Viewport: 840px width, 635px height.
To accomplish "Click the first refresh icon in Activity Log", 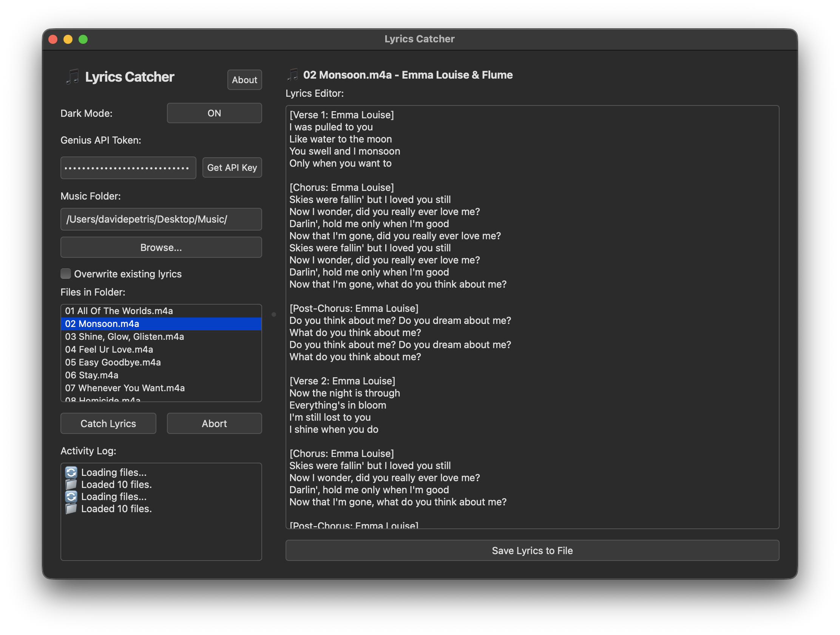I will pos(71,472).
